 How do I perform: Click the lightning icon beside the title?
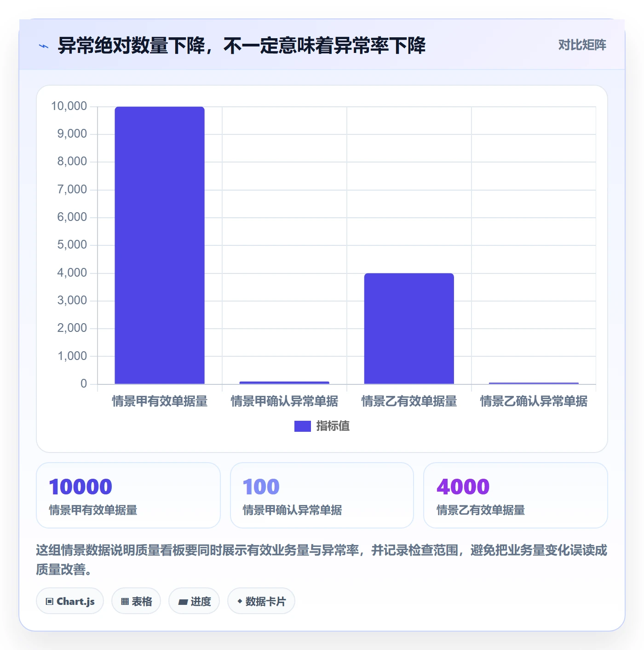(x=44, y=46)
